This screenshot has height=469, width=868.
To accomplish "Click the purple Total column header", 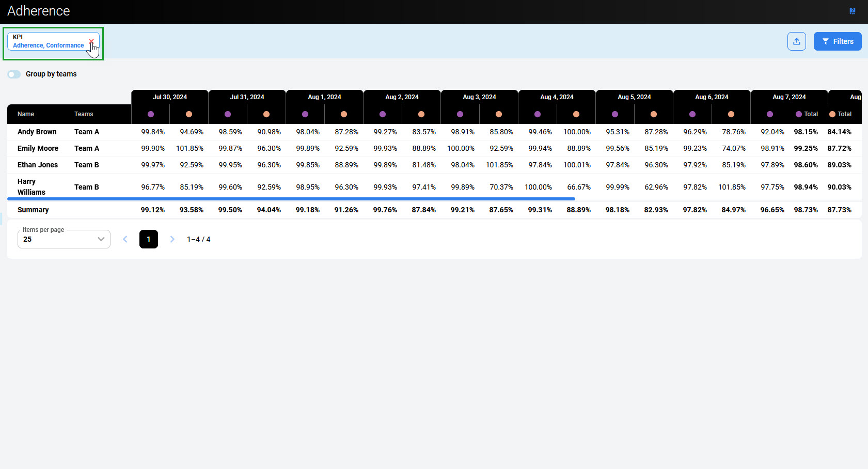I will [807, 114].
